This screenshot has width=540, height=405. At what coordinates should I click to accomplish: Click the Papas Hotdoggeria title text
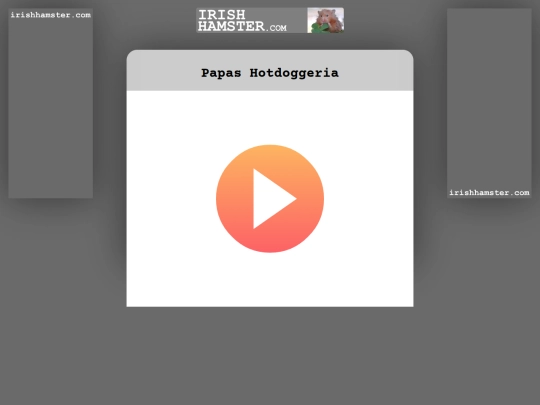tap(270, 73)
